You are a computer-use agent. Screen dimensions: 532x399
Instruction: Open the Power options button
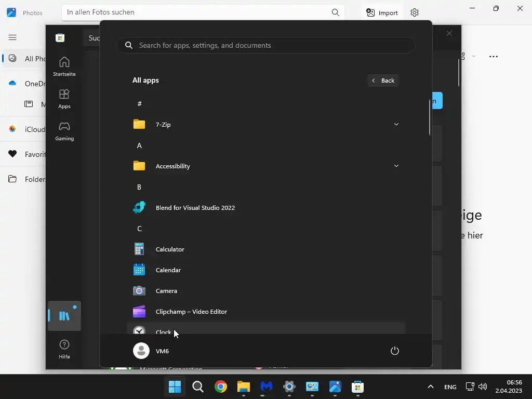395,351
